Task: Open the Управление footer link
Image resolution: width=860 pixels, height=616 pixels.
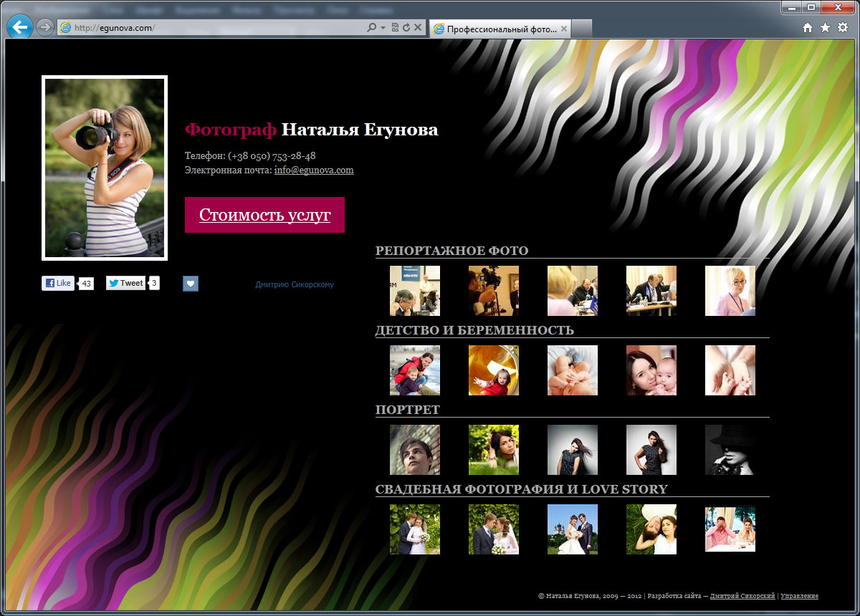Action: coord(800,596)
